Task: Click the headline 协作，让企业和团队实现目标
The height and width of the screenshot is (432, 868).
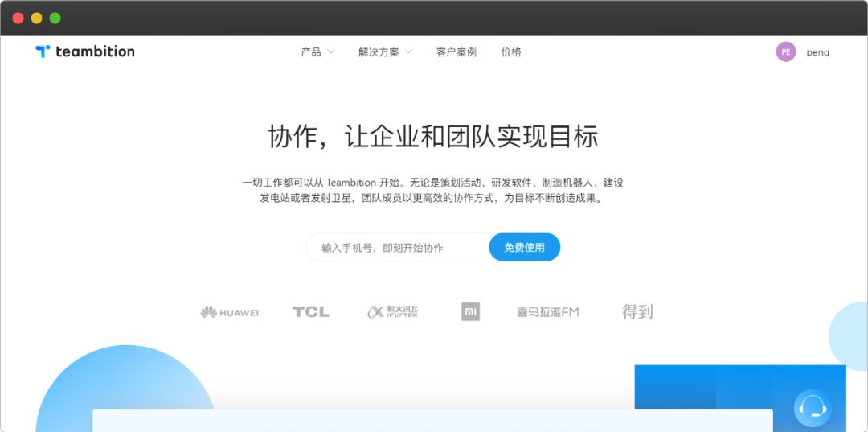Action: tap(433, 138)
